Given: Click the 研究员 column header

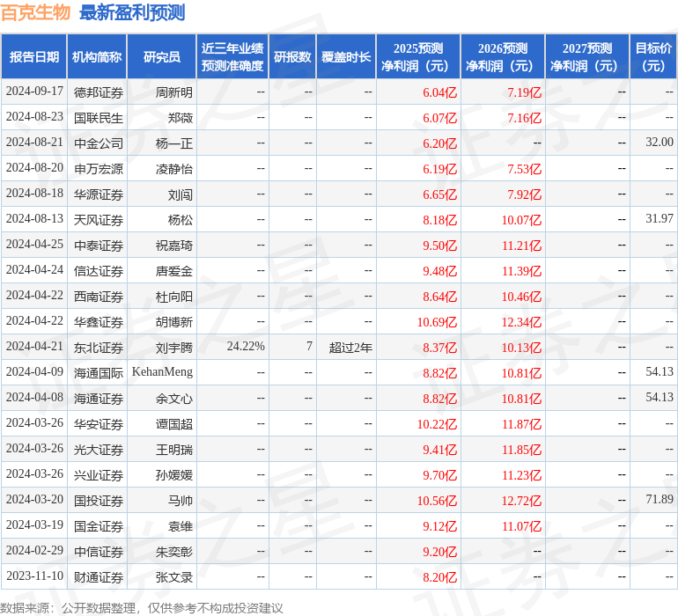Looking at the screenshot, I should tap(161, 57).
